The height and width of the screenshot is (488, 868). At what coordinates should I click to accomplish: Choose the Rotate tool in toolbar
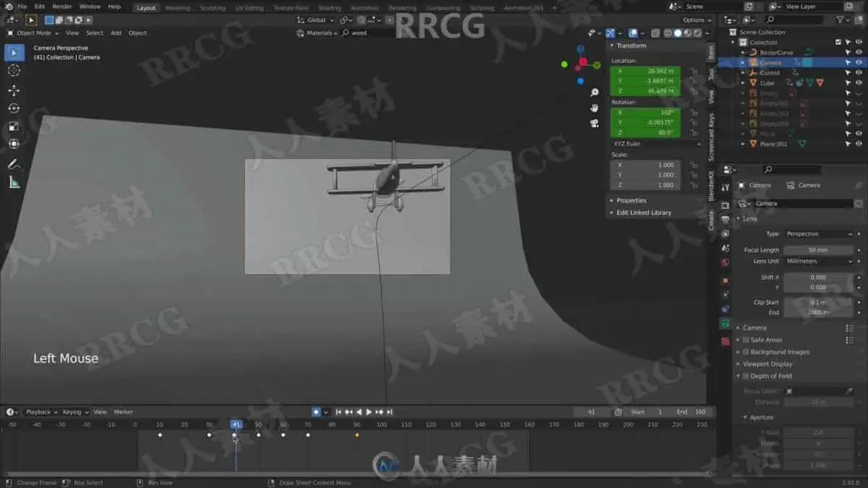point(14,108)
